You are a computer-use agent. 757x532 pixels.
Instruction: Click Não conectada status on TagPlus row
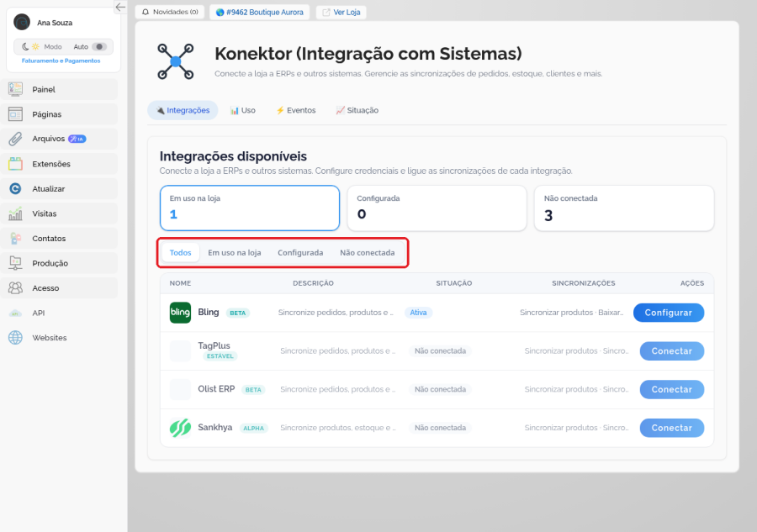tap(440, 351)
